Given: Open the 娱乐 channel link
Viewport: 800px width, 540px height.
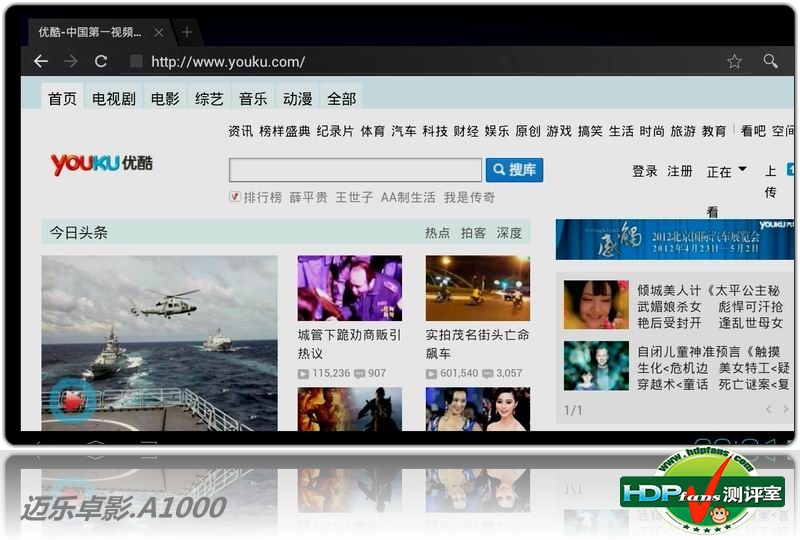Looking at the screenshot, I should (497, 131).
